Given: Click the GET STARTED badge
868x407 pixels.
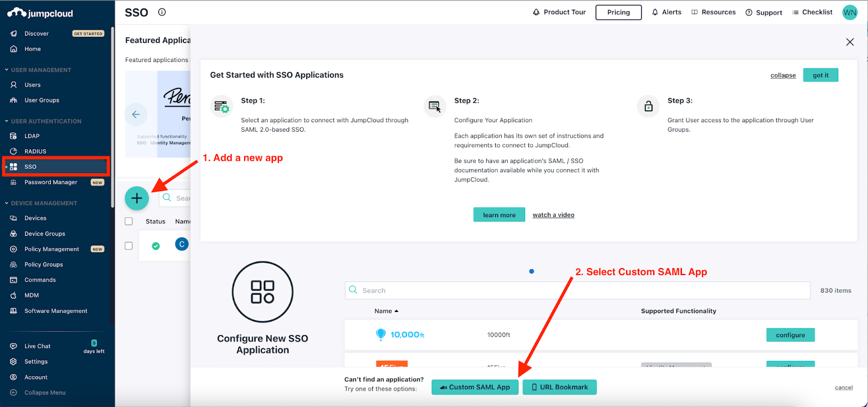Looking at the screenshot, I should 88,34.
